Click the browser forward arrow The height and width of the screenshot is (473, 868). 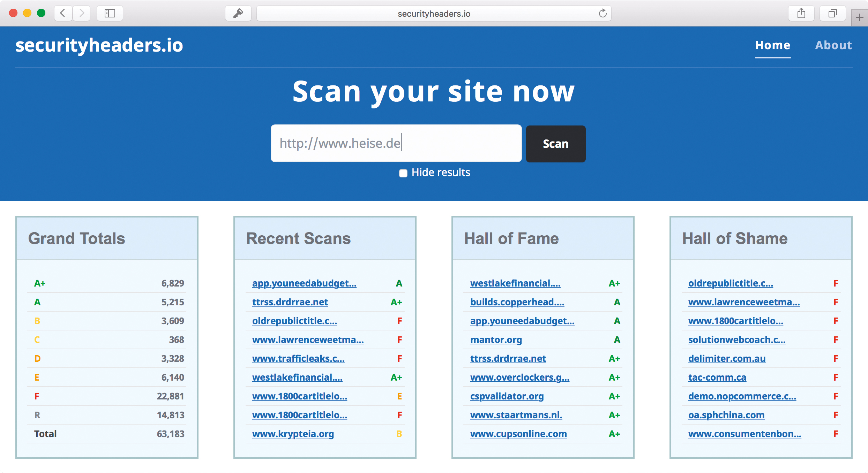(x=82, y=13)
